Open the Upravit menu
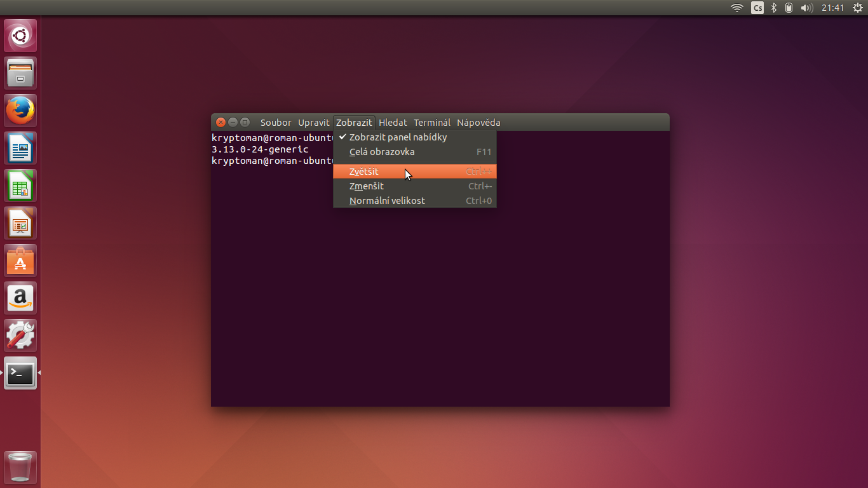868x488 pixels. coord(314,123)
